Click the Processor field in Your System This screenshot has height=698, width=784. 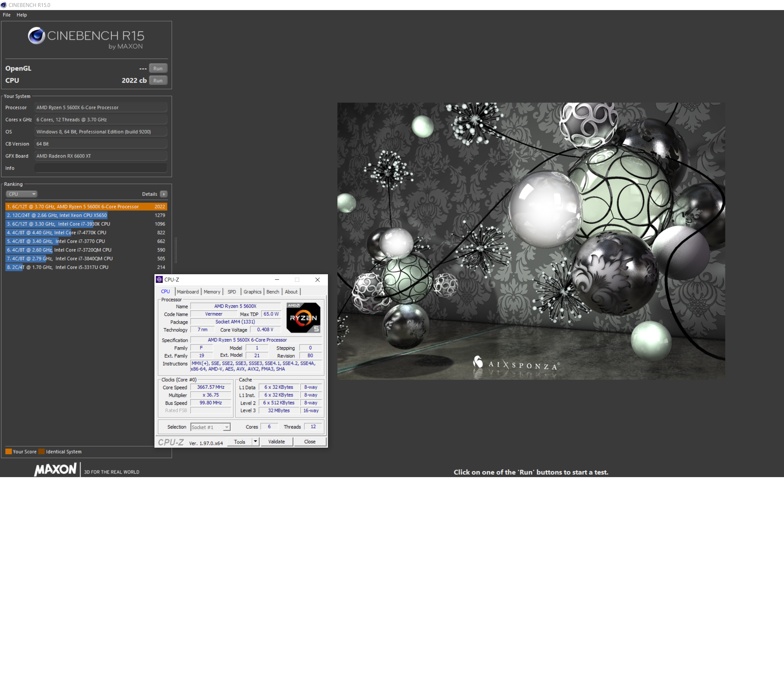tap(100, 107)
